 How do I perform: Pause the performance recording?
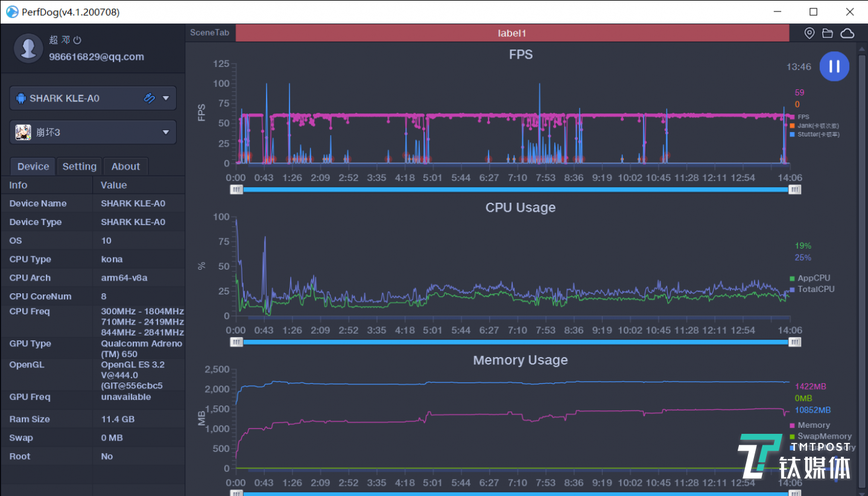click(834, 66)
